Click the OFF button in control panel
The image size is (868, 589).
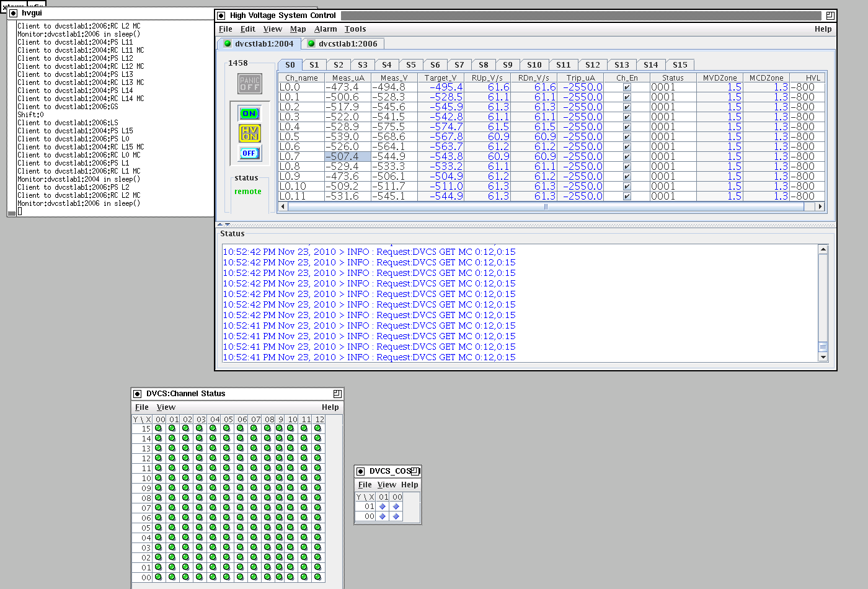[x=249, y=153]
